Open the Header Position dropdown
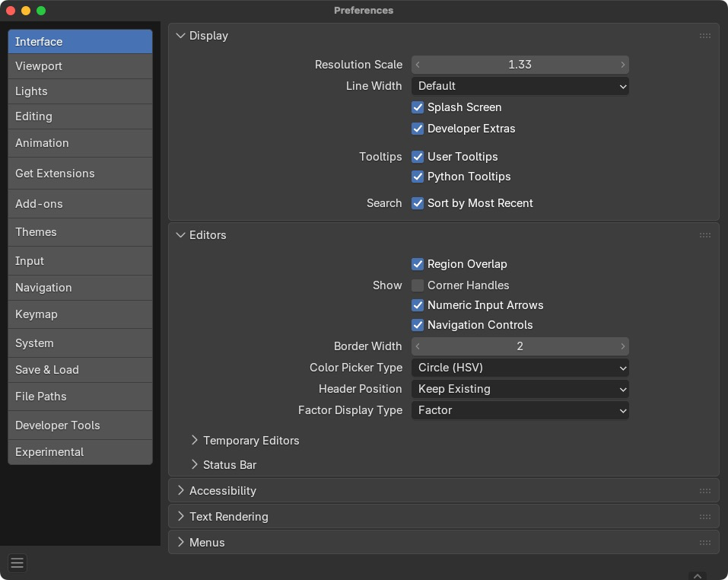 [520, 389]
